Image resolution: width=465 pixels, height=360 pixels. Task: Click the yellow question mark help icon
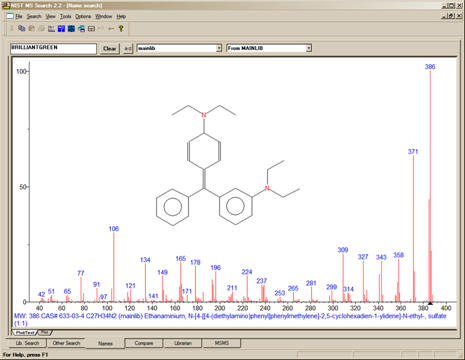[x=121, y=29]
